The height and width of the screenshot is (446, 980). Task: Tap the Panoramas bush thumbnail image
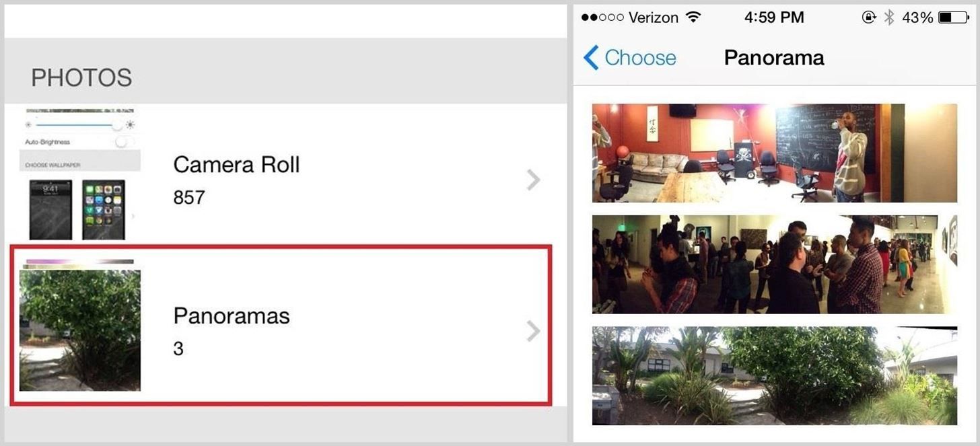[x=79, y=330]
